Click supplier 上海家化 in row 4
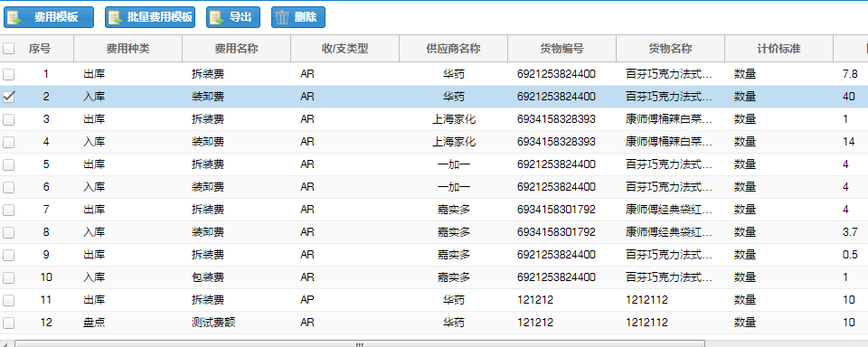Image resolution: width=868 pixels, height=347 pixels. coord(453,142)
